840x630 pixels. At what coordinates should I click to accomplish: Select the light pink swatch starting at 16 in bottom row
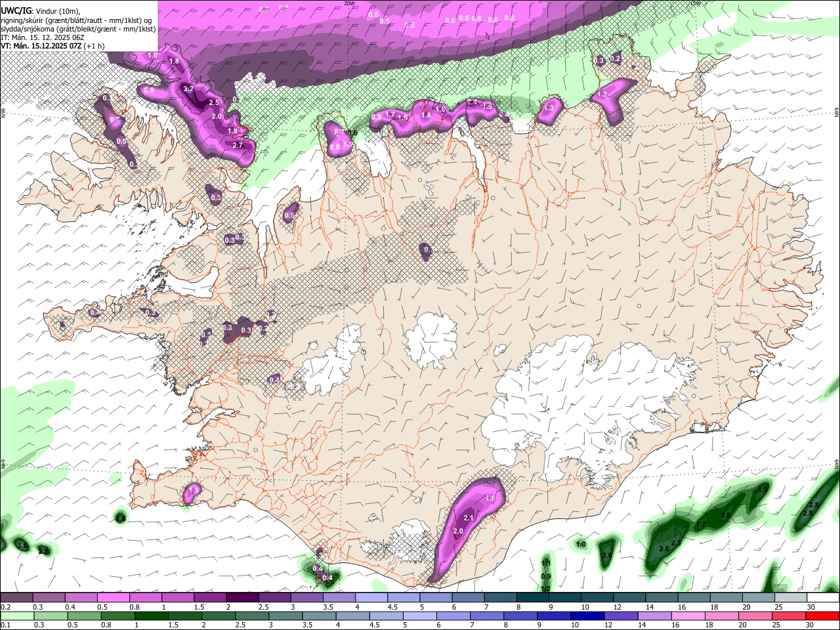click(688, 616)
